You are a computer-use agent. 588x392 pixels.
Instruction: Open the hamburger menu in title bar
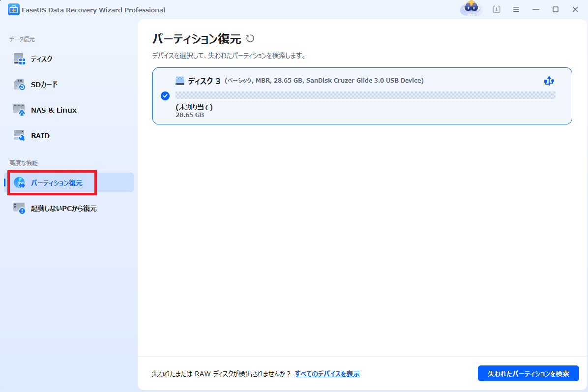[x=516, y=10]
